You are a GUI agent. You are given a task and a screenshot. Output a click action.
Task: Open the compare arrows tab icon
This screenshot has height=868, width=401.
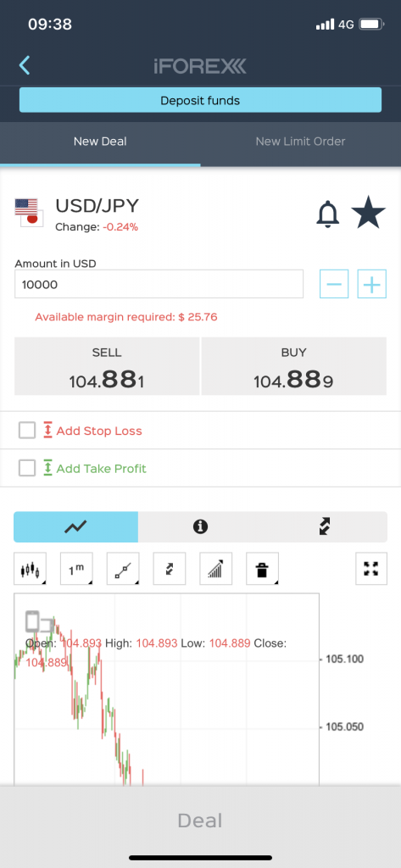tap(325, 527)
